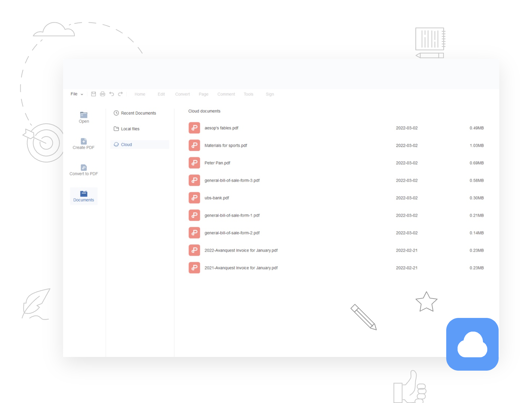
Task: Select file name ubs-bank.pdf
Action: coord(217,198)
